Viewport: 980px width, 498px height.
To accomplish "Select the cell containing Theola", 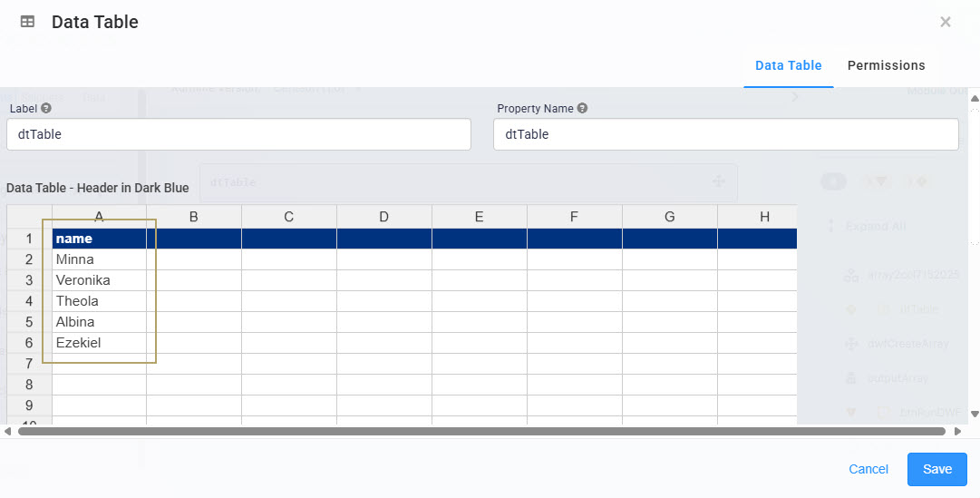I will [100, 301].
